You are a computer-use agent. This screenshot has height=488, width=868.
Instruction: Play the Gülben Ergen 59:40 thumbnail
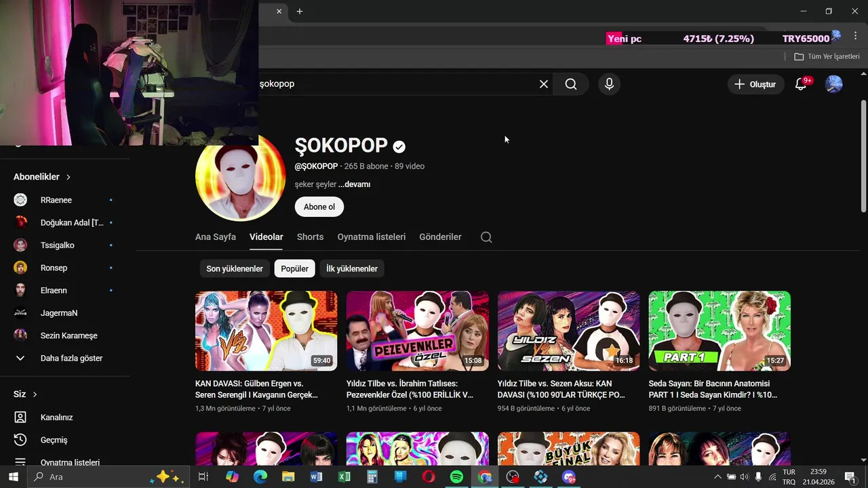[x=267, y=331]
